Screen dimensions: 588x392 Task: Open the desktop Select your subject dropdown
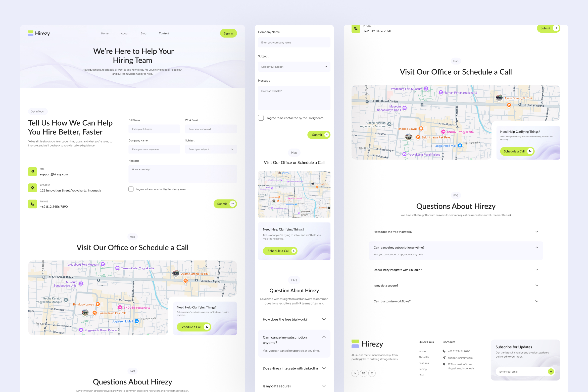(211, 149)
